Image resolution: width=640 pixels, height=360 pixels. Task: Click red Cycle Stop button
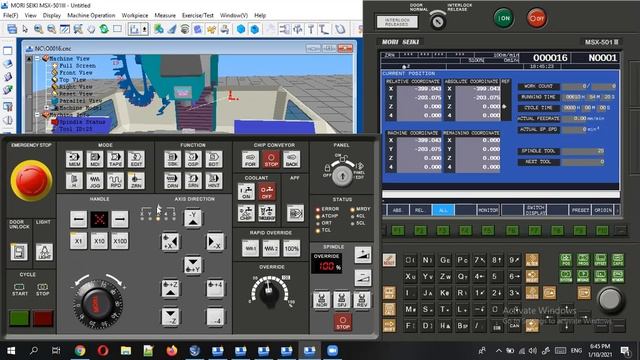click(43, 318)
